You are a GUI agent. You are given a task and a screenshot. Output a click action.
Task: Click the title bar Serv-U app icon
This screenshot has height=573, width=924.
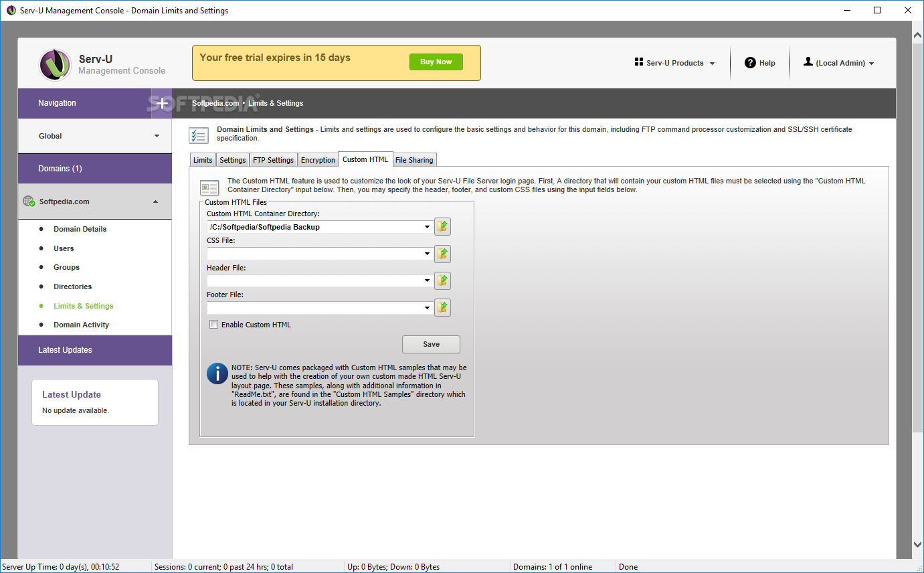[x=11, y=10]
